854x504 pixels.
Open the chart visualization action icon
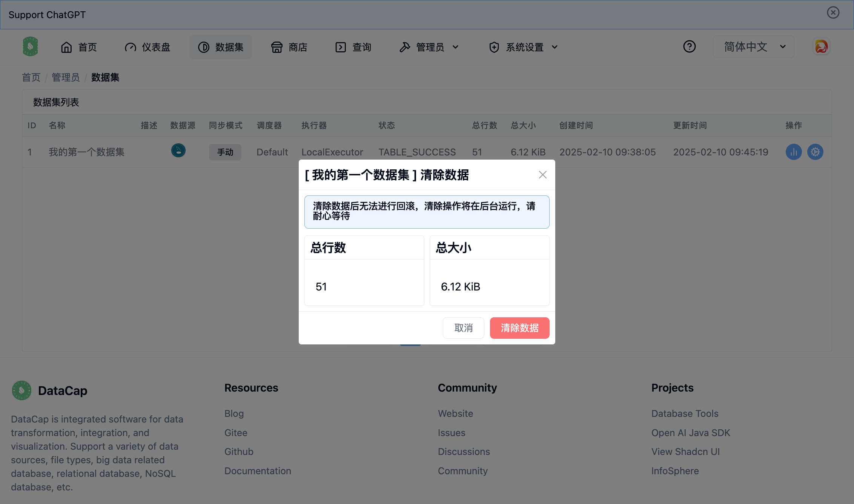click(794, 152)
